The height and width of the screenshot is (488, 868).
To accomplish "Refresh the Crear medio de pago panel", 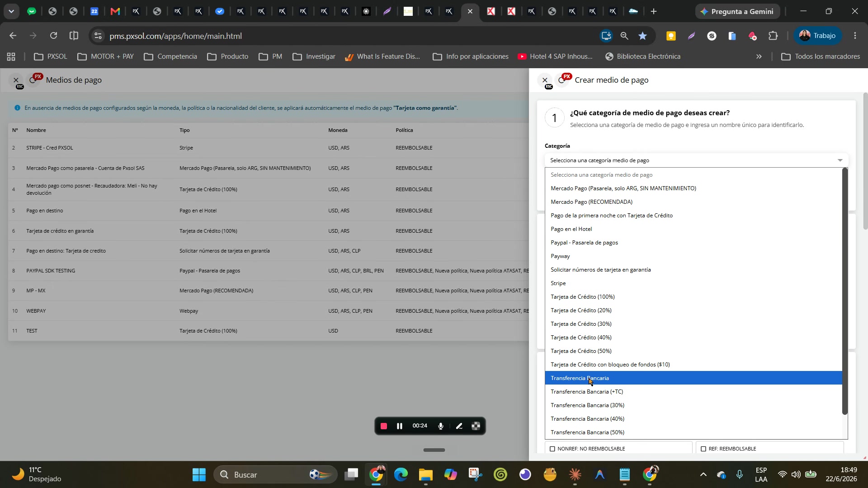I will click(x=561, y=80).
